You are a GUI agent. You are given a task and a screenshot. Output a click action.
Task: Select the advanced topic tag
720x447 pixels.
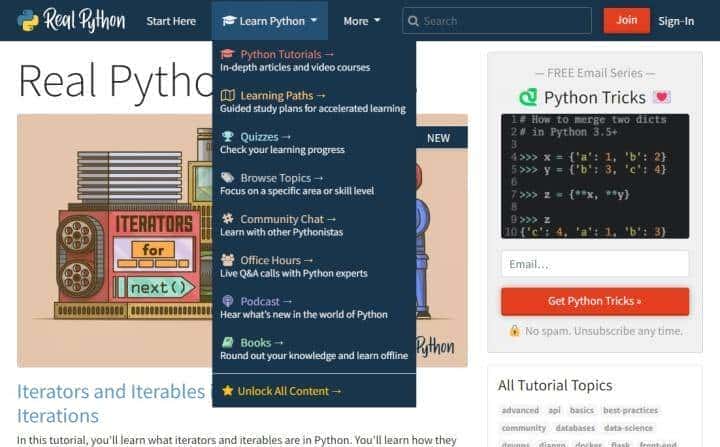point(520,410)
